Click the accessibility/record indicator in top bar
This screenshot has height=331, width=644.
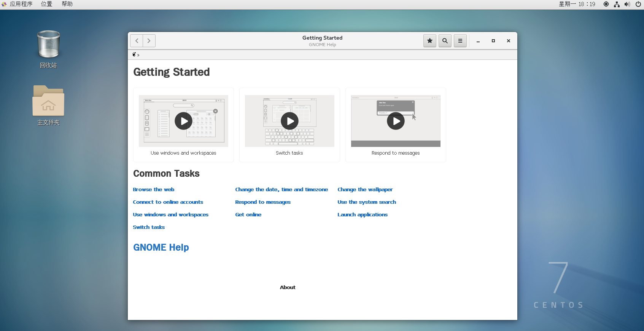(x=606, y=4)
